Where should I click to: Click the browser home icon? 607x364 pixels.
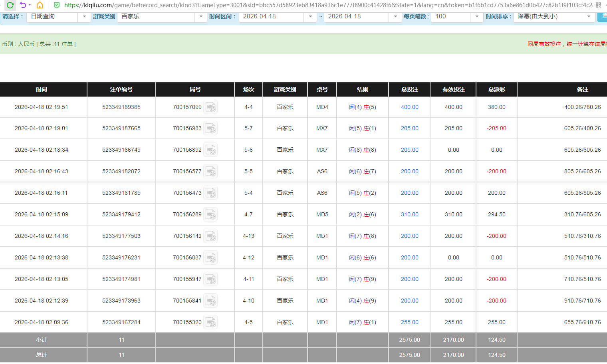click(40, 5)
